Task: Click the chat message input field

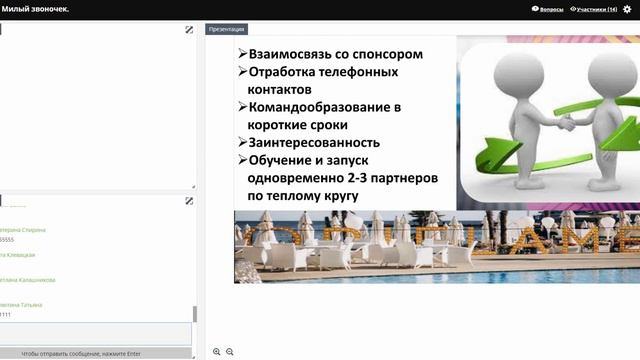Action: 96,334
